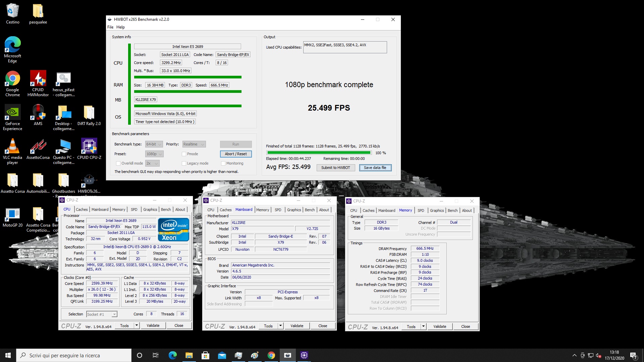The width and height of the screenshot is (644, 362).
Task: Launch Microsoft Edge desktop shortcut
Action: coord(12,50)
